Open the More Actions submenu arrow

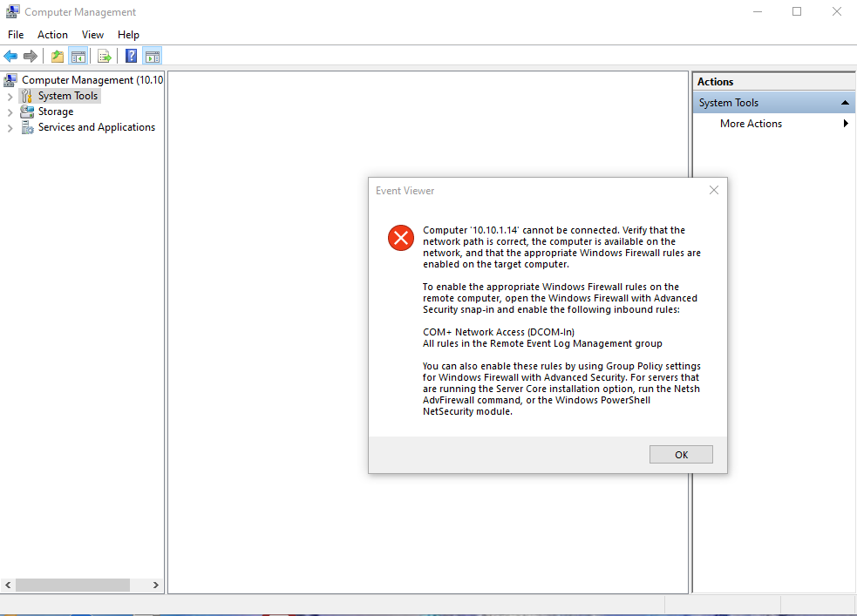[846, 124]
